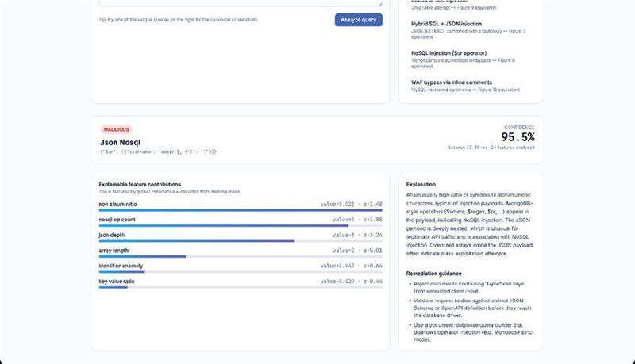
Task: Click the 95.5% confidence value
Action: (518, 137)
